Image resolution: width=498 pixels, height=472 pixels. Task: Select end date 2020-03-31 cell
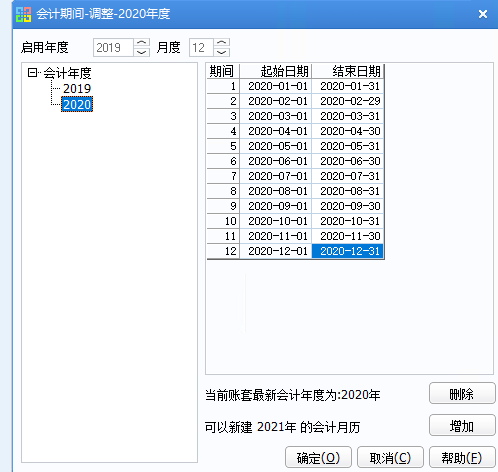click(348, 116)
